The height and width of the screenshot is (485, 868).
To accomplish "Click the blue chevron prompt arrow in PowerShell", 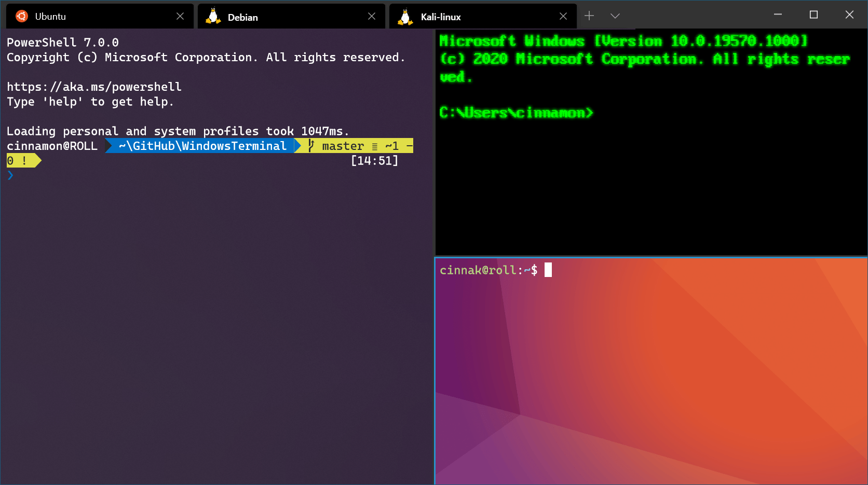I will pyautogui.click(x=9, y=175).
